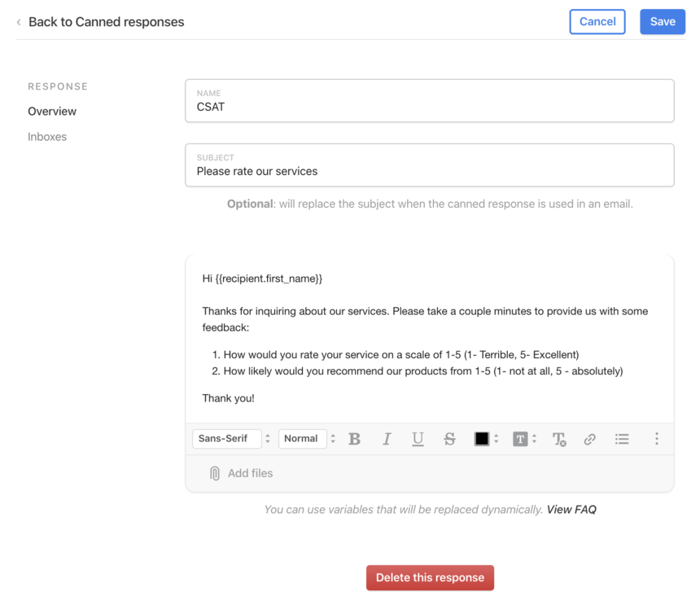Underline the selected text
The height and width of the screenshot is (605, 700).
(418, 439)
